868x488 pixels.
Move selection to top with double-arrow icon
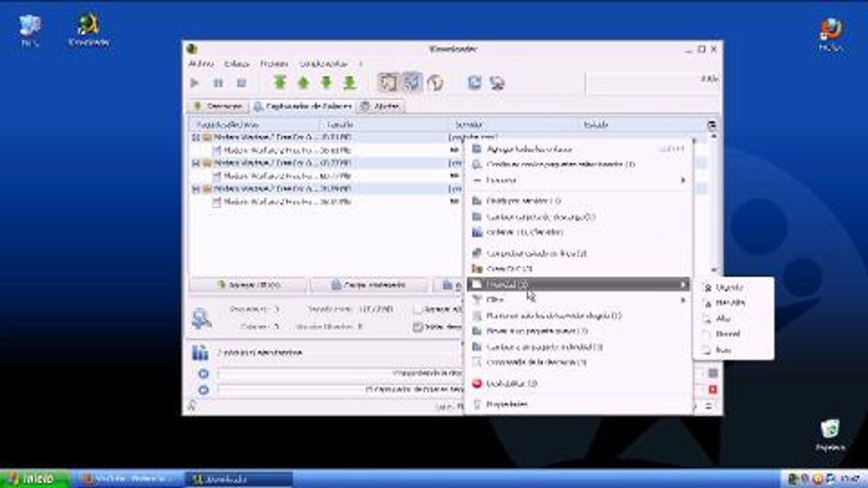point(280,83)
